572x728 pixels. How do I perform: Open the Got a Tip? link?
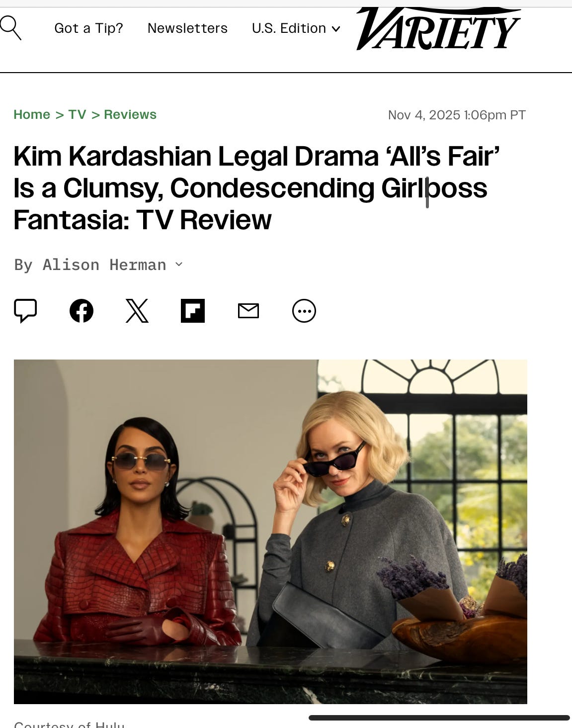coord(88,28)
